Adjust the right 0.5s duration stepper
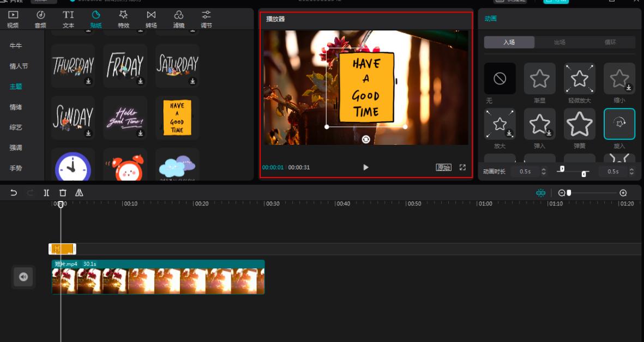 [631, 172]
